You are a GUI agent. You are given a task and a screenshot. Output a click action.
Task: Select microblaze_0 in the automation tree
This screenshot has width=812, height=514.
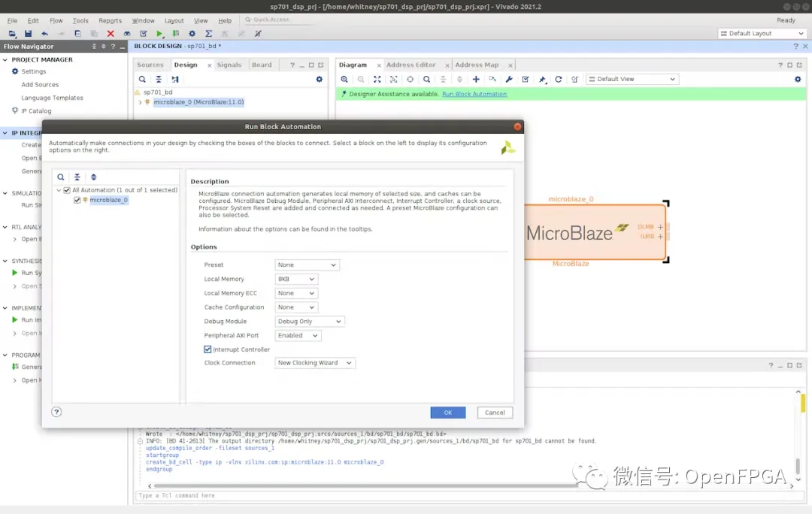coord(108,200)
